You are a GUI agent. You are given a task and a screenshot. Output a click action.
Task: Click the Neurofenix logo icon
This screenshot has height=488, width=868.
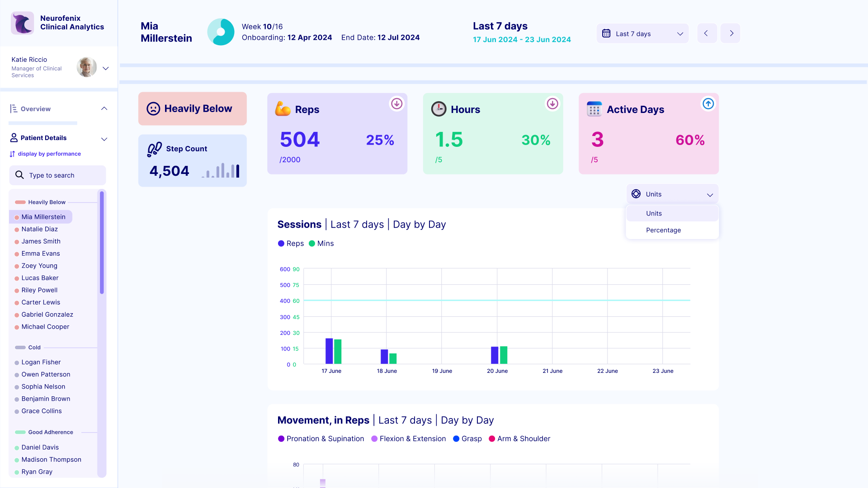(22, 23)
